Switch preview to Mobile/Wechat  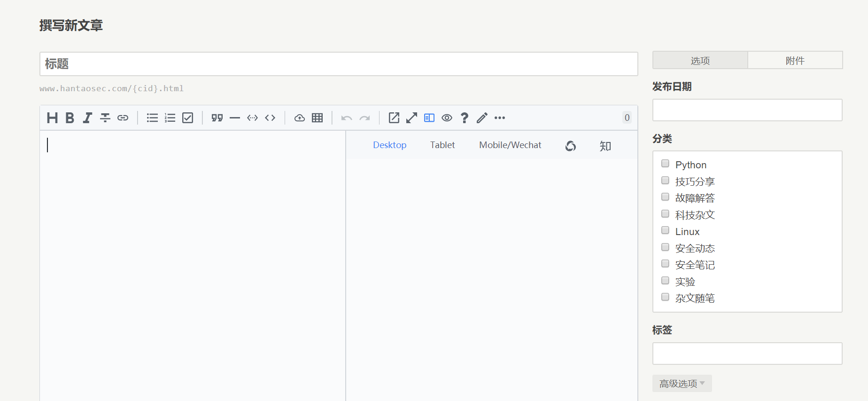(510, 145)
